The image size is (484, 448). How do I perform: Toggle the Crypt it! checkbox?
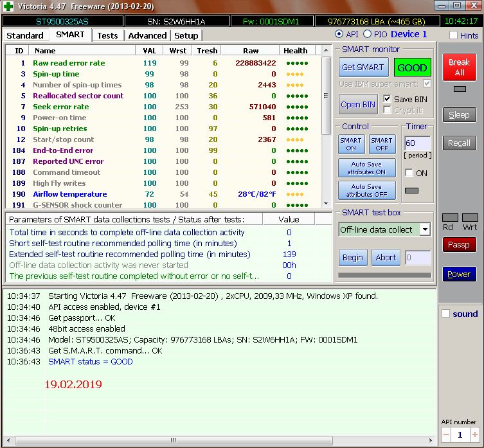pos(387,110)
